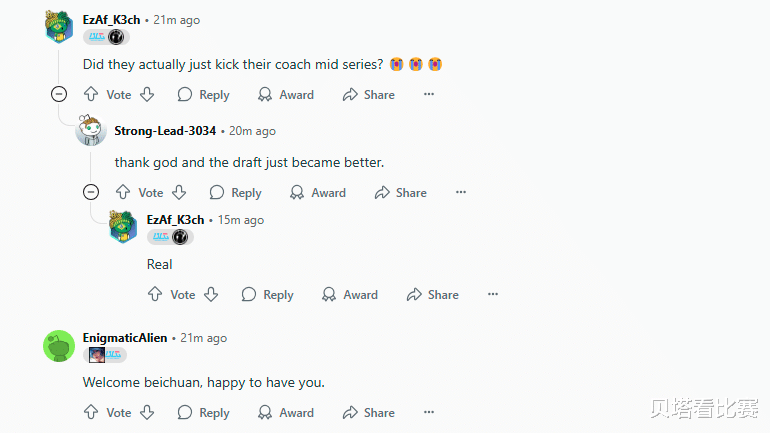The width and height of the screenshot is (770, 433).
Task: Collapse Strong-Lead-3034's reply thread
Action: pyautogui.click(x=91, y=193)
